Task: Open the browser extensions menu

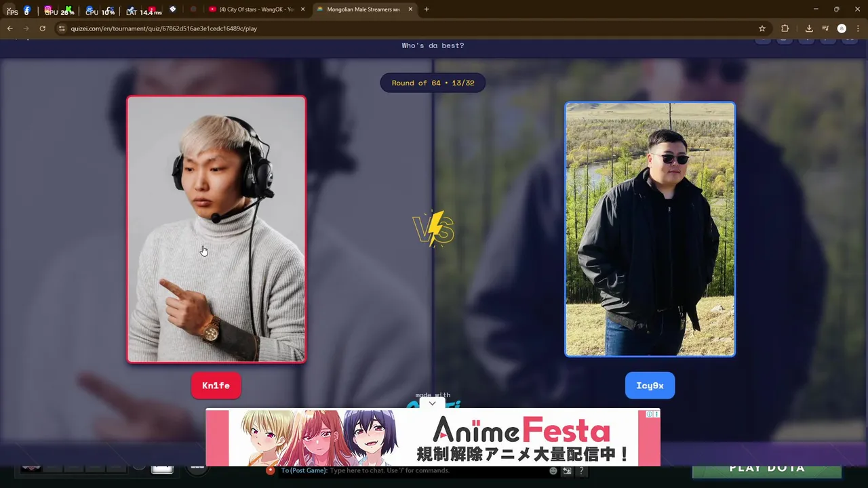Action: tap(785, 28)
